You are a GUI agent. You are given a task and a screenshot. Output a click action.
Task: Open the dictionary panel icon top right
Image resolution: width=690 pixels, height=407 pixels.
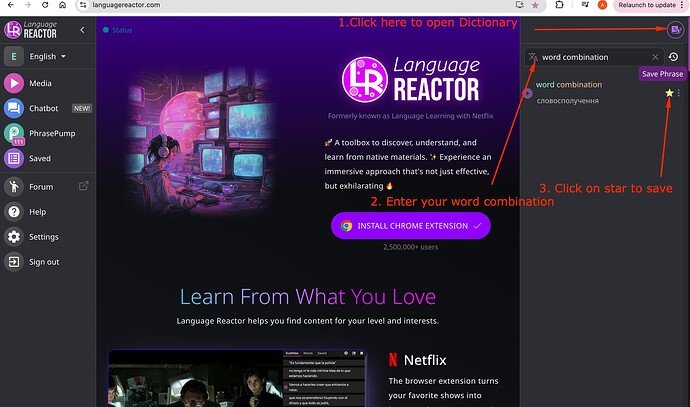(x=675, y=29)
